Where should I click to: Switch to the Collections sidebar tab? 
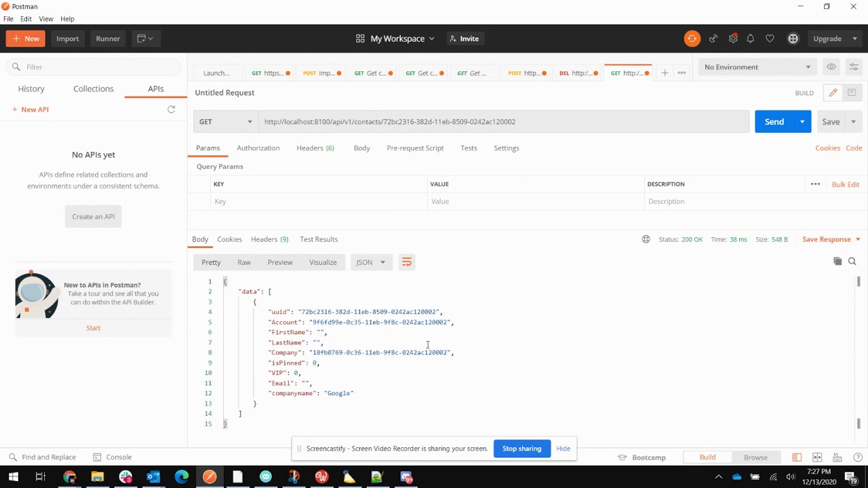coord(94,89)
